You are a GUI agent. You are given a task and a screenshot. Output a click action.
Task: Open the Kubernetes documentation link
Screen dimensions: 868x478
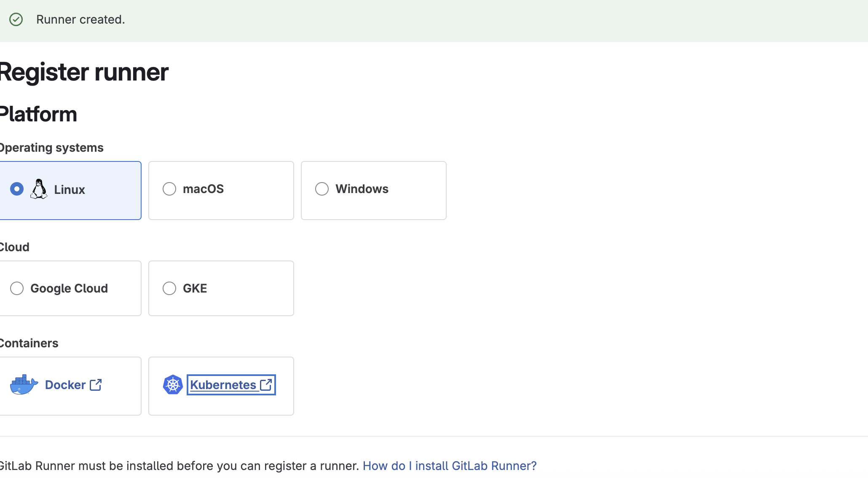[223, 385]
